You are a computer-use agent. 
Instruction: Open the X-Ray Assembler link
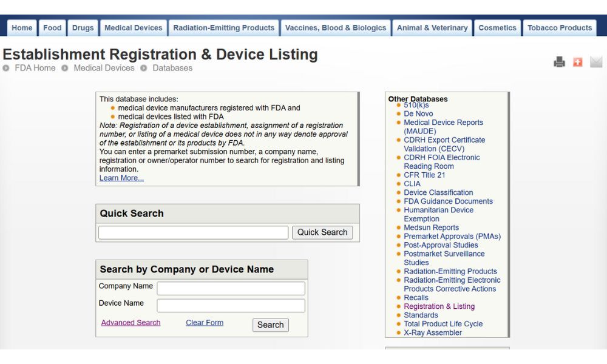(432, 332)
